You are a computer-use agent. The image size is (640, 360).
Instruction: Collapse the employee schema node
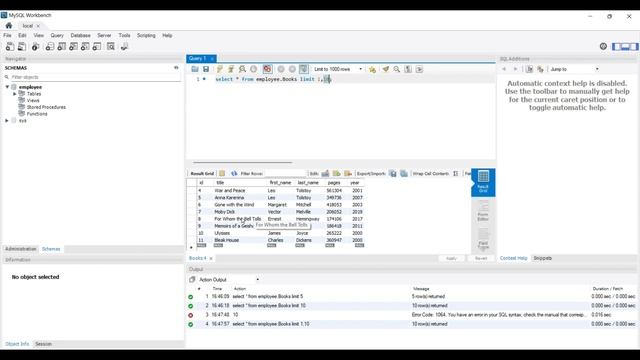[7, 87]
